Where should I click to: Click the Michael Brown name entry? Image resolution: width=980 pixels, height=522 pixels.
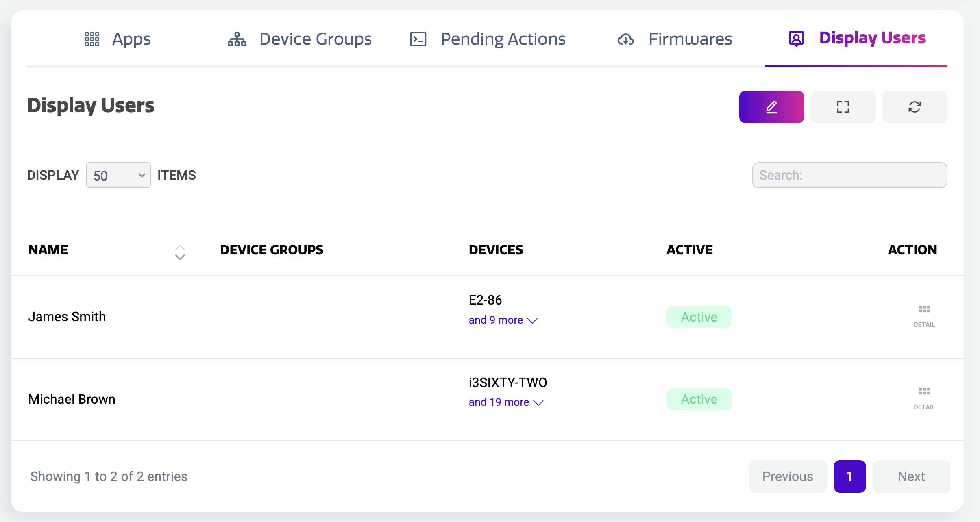72,399
